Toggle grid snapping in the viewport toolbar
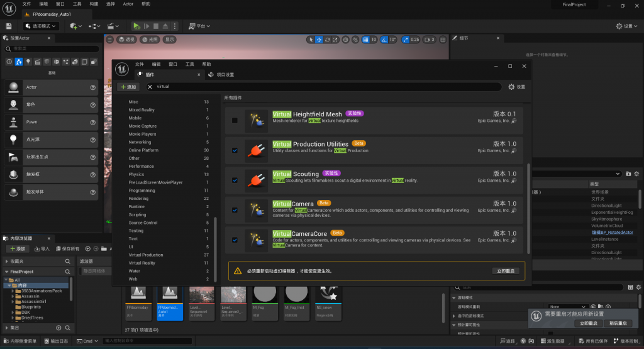 [x=365, y=40]
